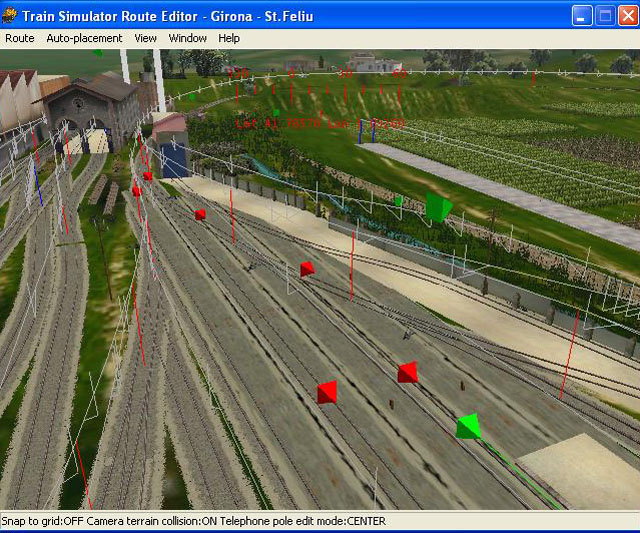Close the Route Editor window
This screenshot has width=640, height=533.
click(x=627, y=15)
